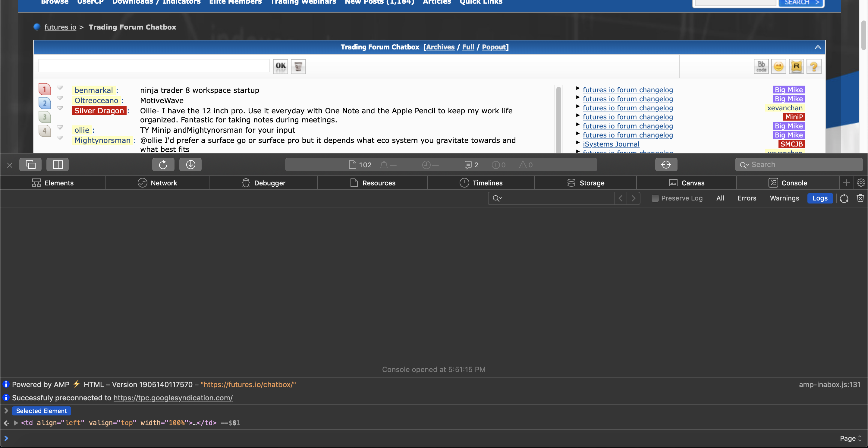Image resolution: width=868 pixels, height=448 pixels.
Task: Filter console to Warnings only
Action: 784,198
